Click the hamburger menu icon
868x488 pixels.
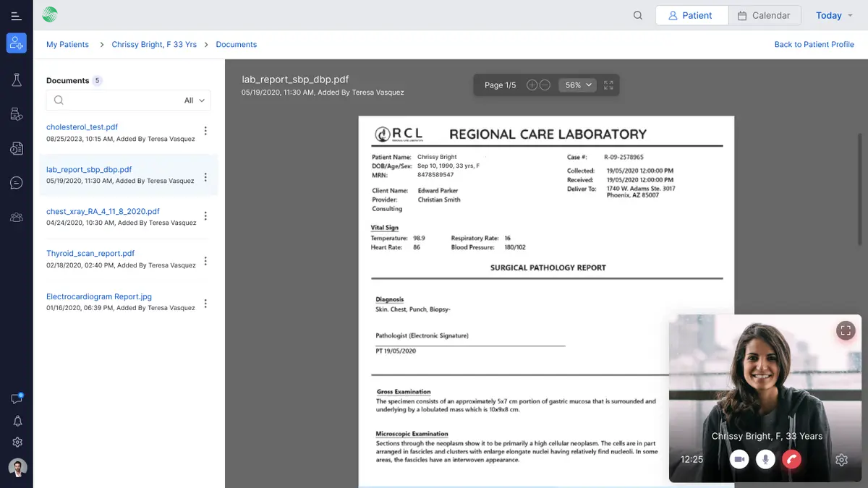16,15
